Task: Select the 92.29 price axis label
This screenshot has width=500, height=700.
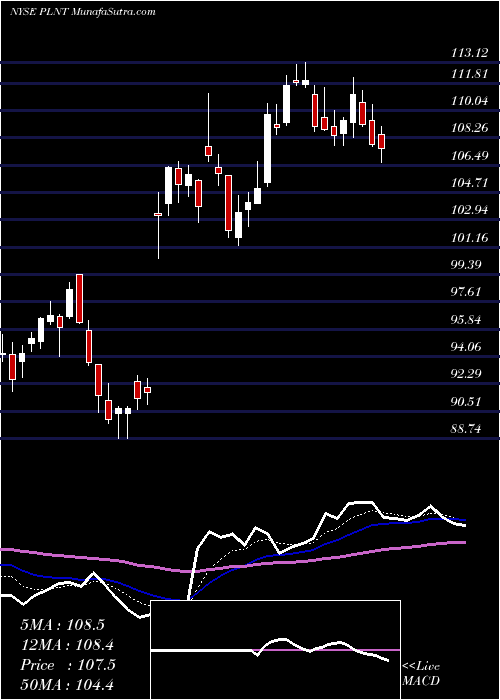Action: 466,374
